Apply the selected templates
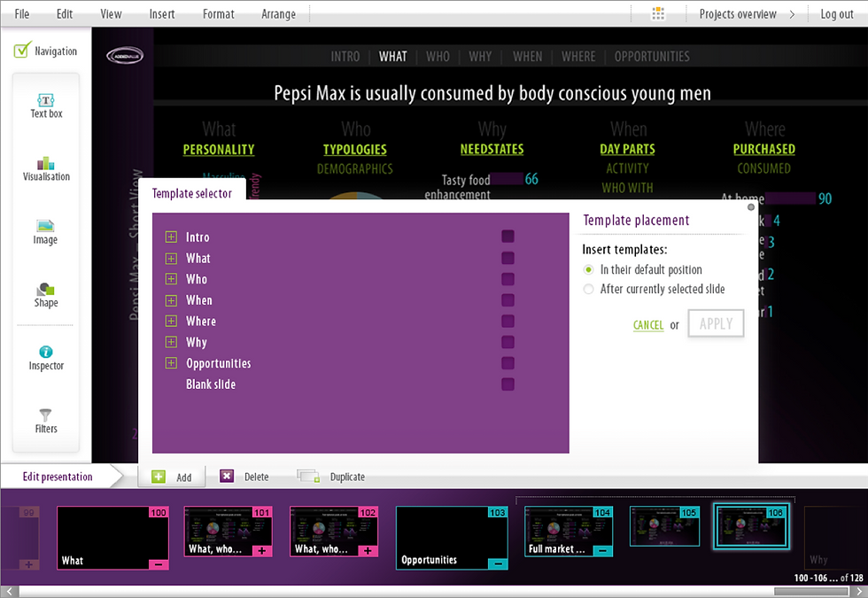This screenshot has width=868, height=598. click(716, 323)
